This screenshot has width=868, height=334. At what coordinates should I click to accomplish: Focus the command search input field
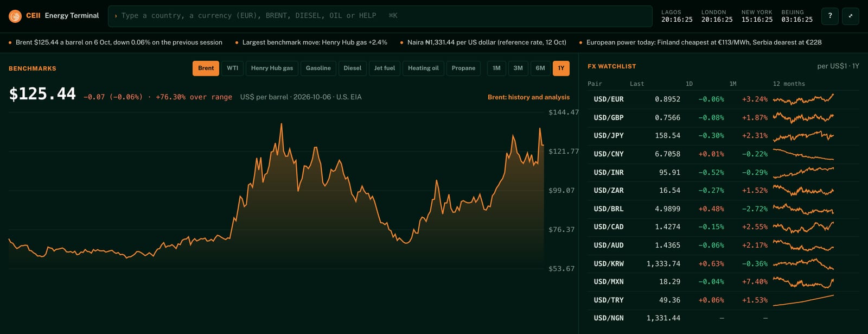click(380, 16)
